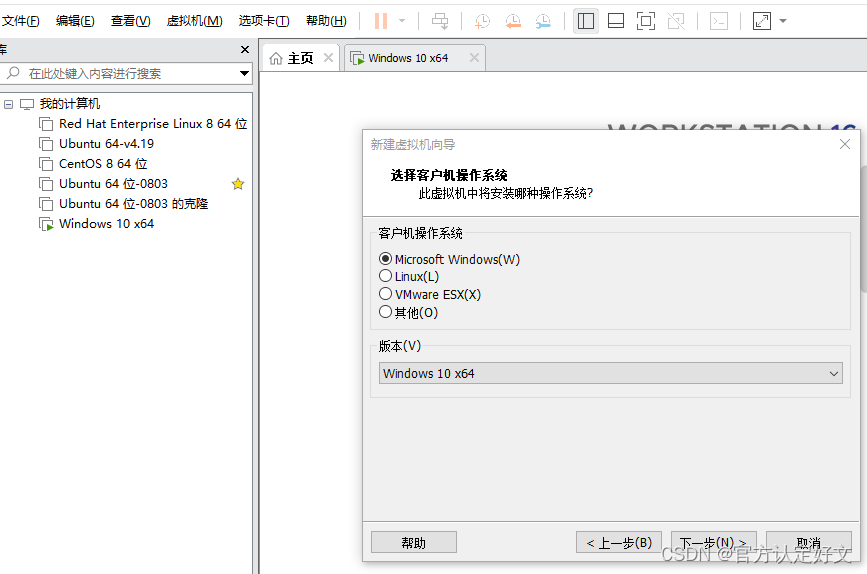The width and height of the screenshot is (867, 574).
Task: Click the revert to snapshot icon
Action: (x=513, y=21)
